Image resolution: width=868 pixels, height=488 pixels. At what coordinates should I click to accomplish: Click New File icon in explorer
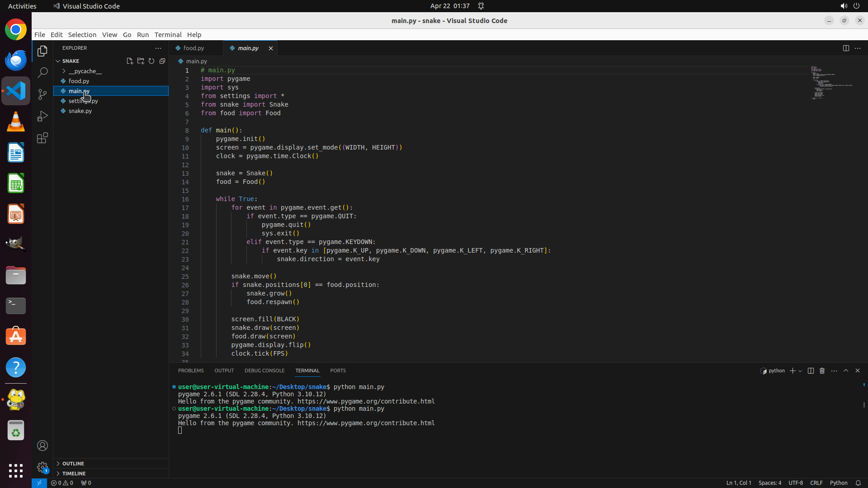click(x=130, y=61)
